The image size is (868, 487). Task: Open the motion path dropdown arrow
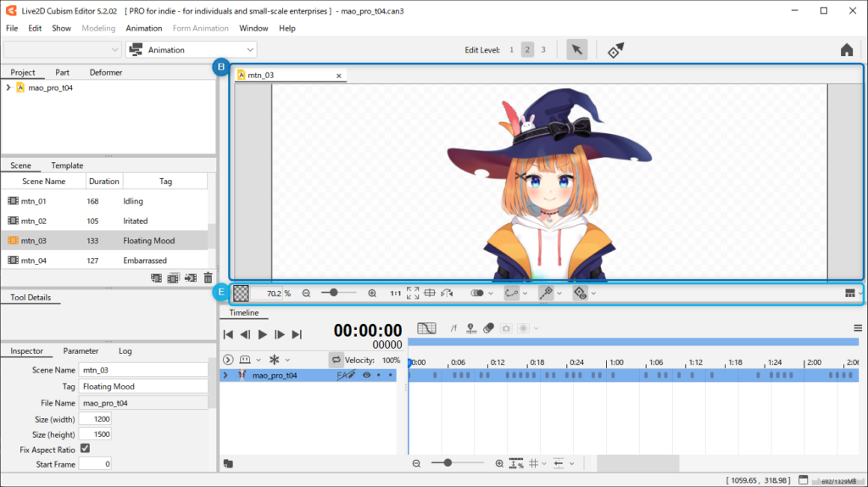(x=525, y=294)
